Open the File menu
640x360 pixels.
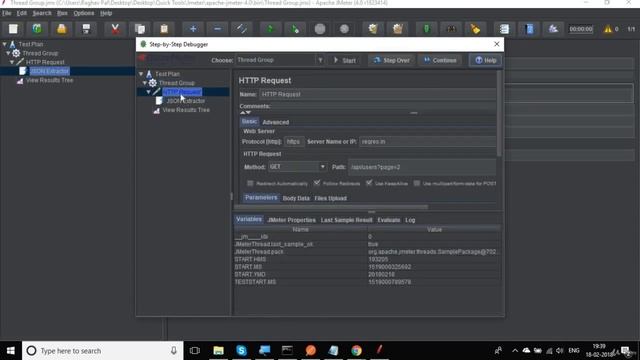coord(7,13)
